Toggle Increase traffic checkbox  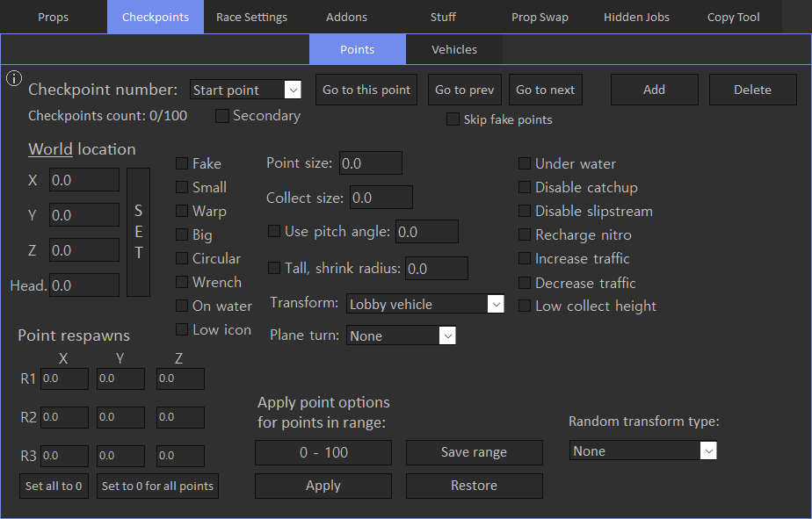coord(525,258)
